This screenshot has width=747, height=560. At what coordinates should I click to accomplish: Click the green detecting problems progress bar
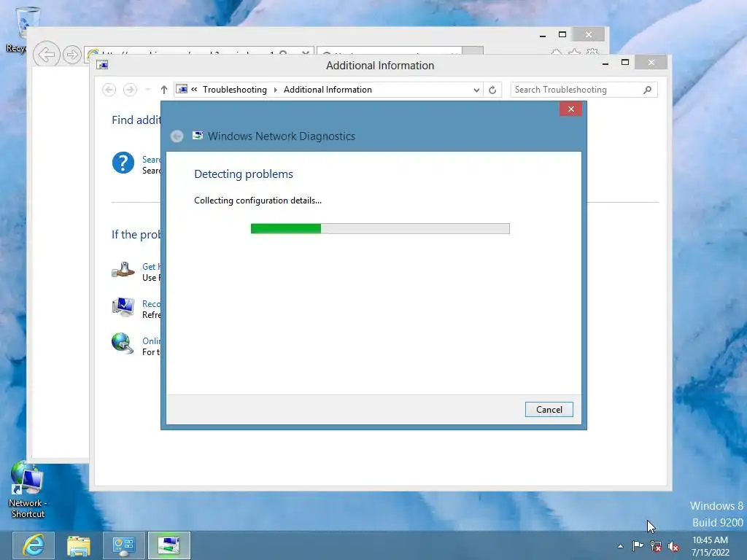pyautogui.click(x=380, y=228)
